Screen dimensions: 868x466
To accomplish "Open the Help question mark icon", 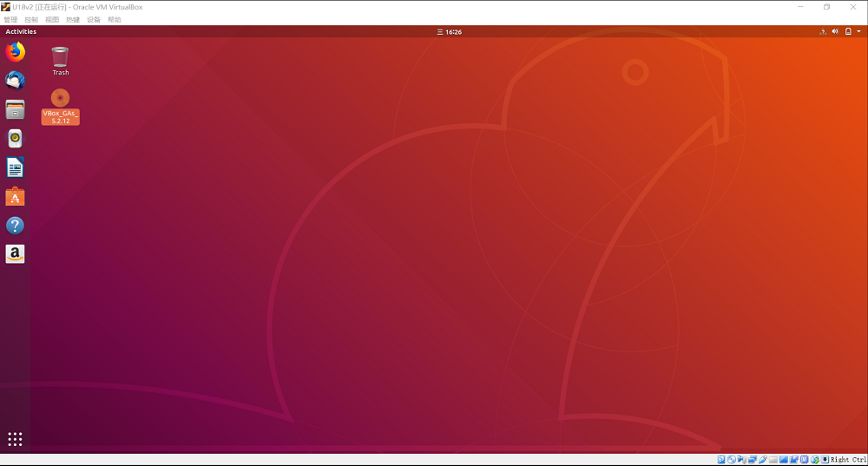I will (15, 226).
